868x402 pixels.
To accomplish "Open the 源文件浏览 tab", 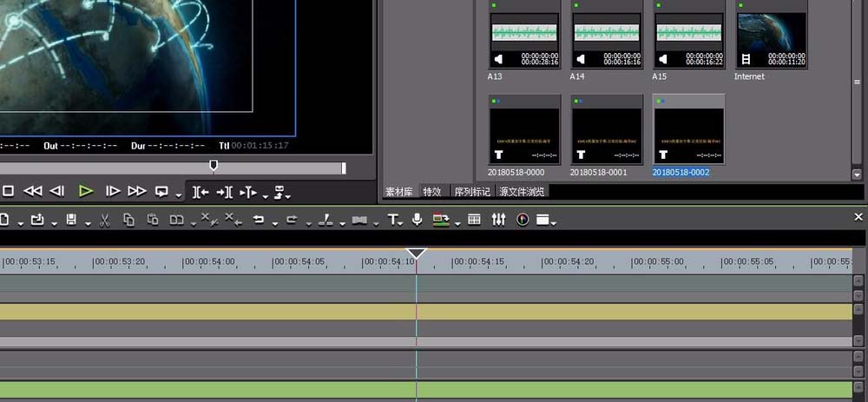I will coord(522,192).
